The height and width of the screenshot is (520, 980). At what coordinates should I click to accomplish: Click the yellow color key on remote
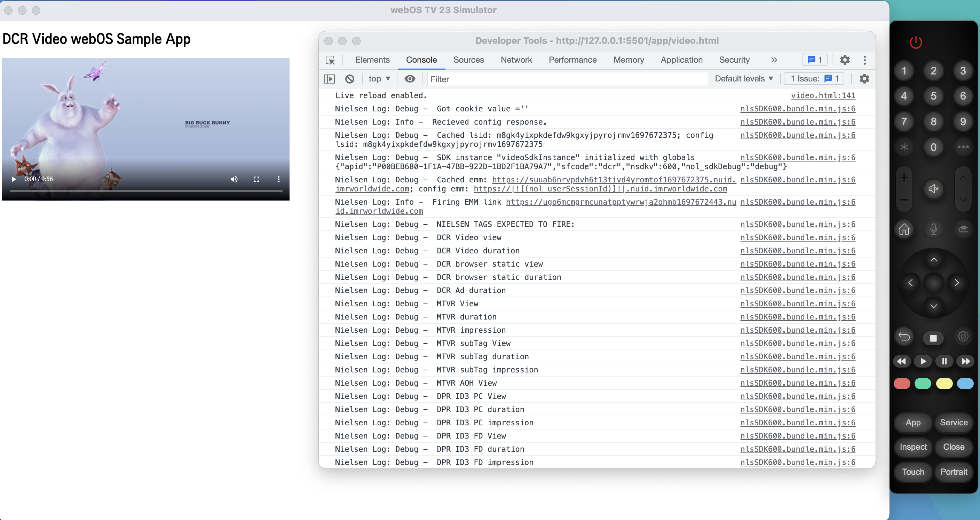[944, 384]
